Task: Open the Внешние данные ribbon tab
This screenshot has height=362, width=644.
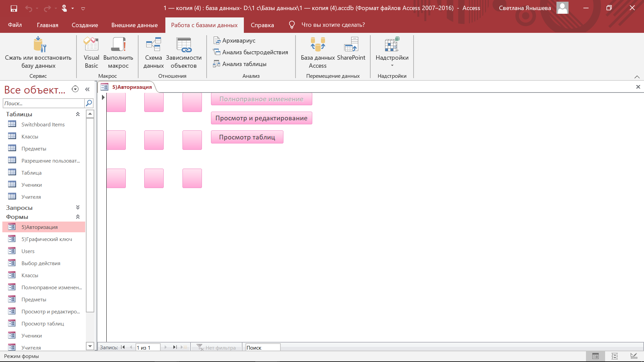Action: (135, 25)
